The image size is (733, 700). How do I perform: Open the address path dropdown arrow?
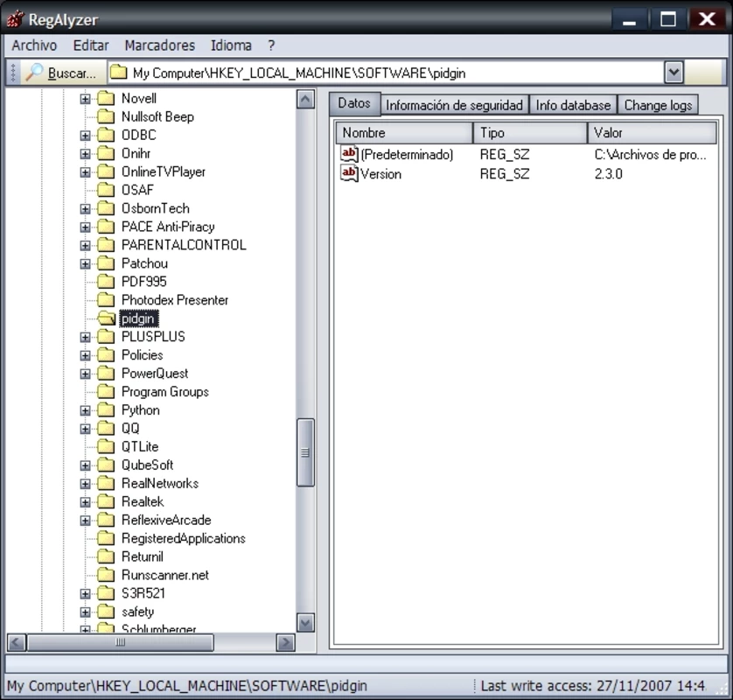pyautogui.click(x=674, y=73)
